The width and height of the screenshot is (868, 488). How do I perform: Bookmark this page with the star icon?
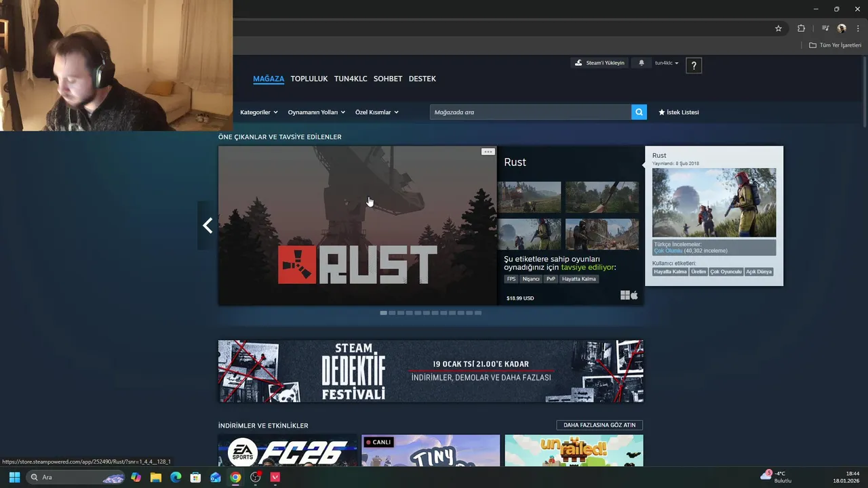778,28
